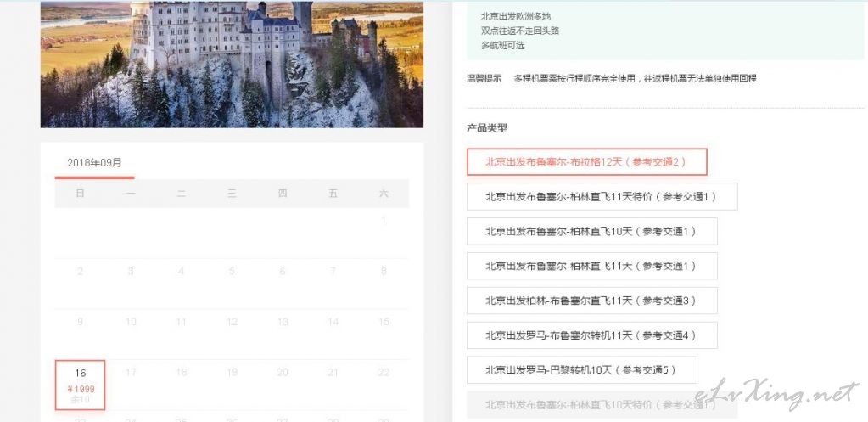
Task: Select Rome-Brussels transfer 11 days option
Action: coord(591,335)
